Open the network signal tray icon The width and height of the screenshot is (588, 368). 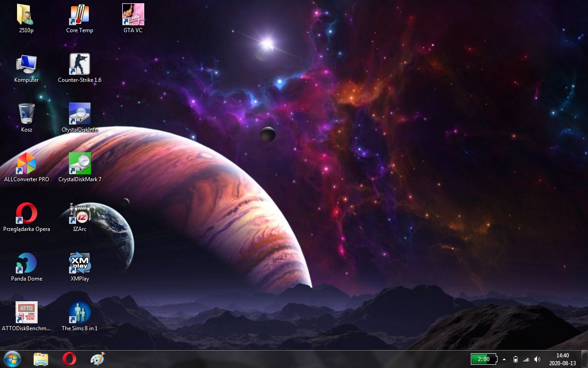pyautogui.click(x=526, y=359)
